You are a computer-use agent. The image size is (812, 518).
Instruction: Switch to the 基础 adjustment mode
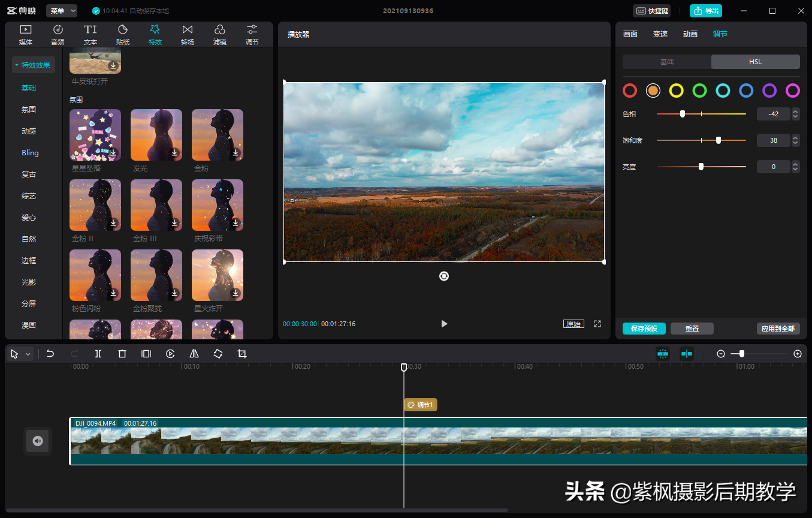pyautogui.click(x=666, y=62)
